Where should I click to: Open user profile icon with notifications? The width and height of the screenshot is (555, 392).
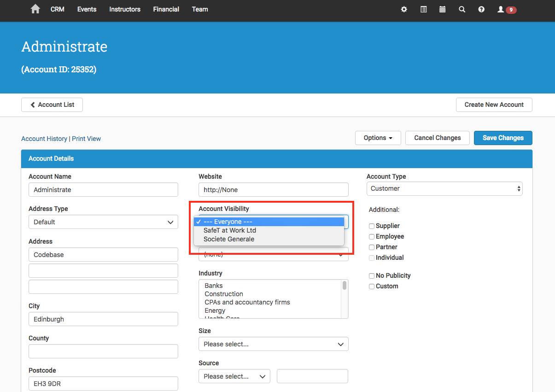(507, 9)
